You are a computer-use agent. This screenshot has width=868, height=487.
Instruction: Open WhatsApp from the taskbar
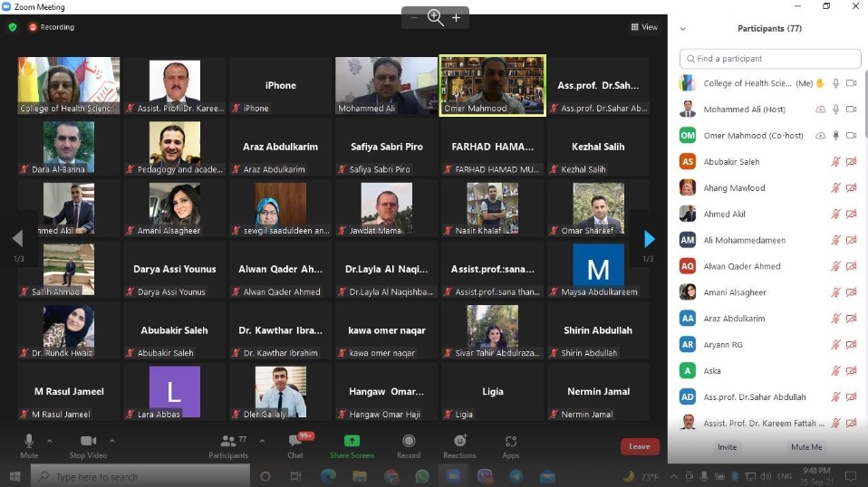(422, 476)
